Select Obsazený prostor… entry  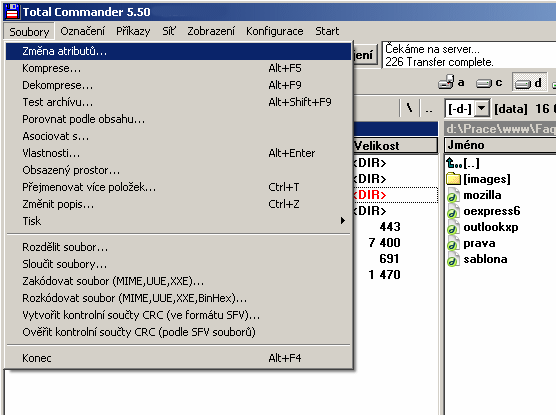(178, 170)
